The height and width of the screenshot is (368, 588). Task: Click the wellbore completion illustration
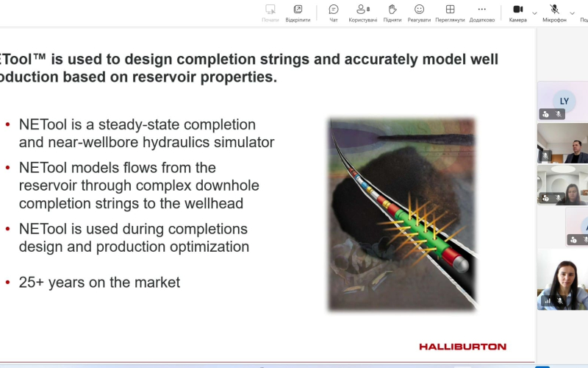pyautogui.click(x=402, y=214)
